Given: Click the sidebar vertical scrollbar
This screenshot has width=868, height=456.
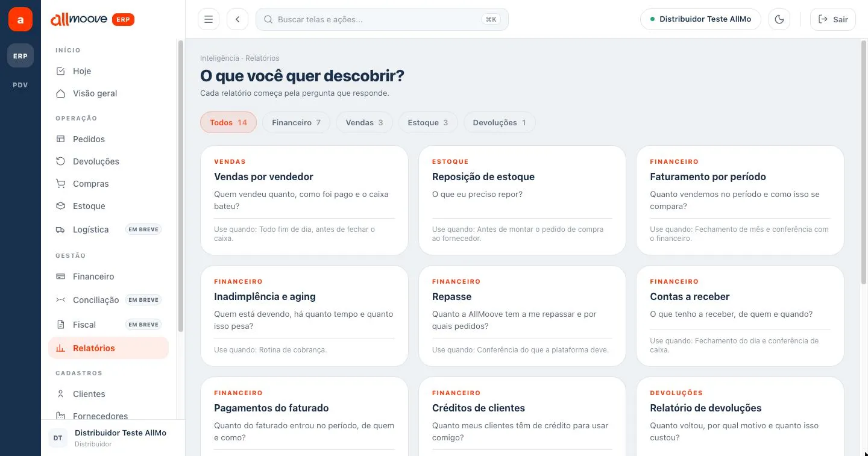Looking at the screenshot, I should (180, 186).
